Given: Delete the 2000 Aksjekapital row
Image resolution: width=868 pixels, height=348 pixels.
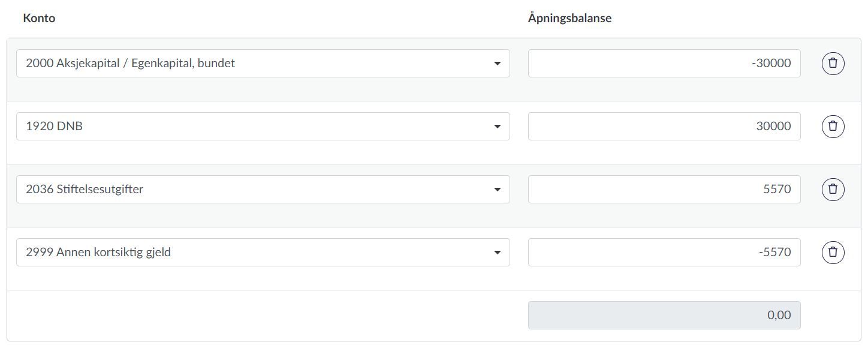Looking at the screenshot, I should click(x=833, y=63).
